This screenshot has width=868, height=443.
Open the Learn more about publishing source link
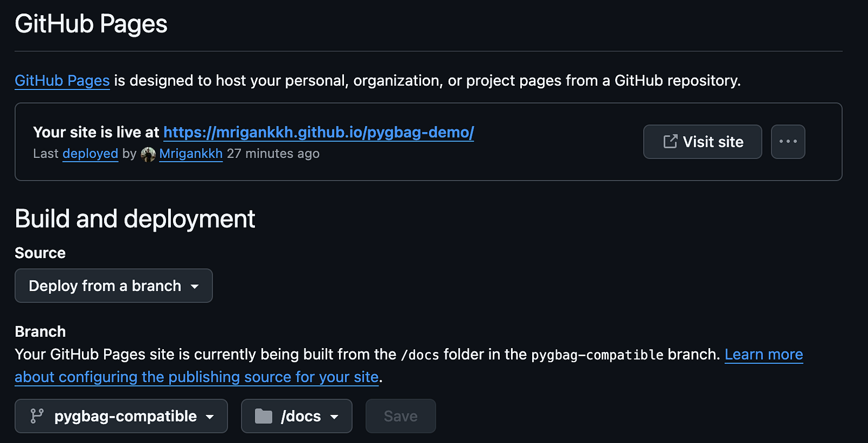[764, 355]
